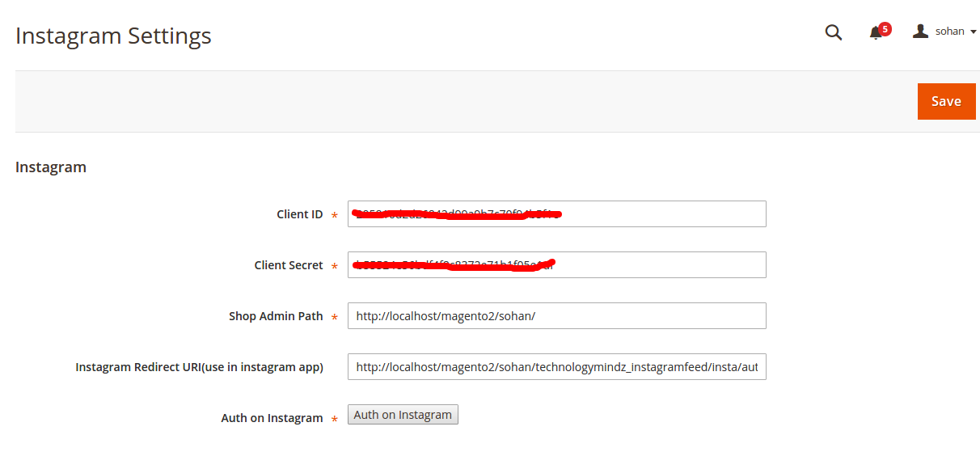
Task: Click the Client ID label
Action: coord(299,214)
